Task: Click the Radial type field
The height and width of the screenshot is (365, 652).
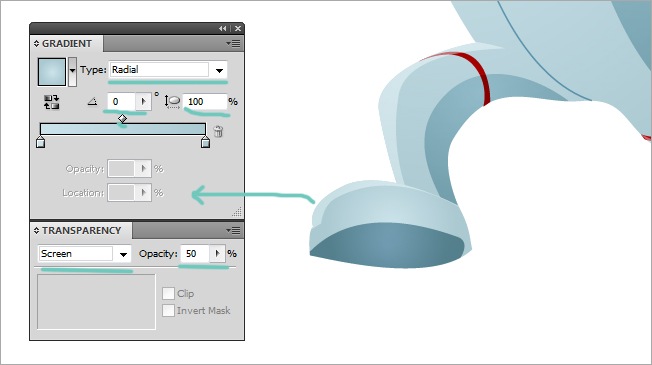Action: (x=159, y=69)
